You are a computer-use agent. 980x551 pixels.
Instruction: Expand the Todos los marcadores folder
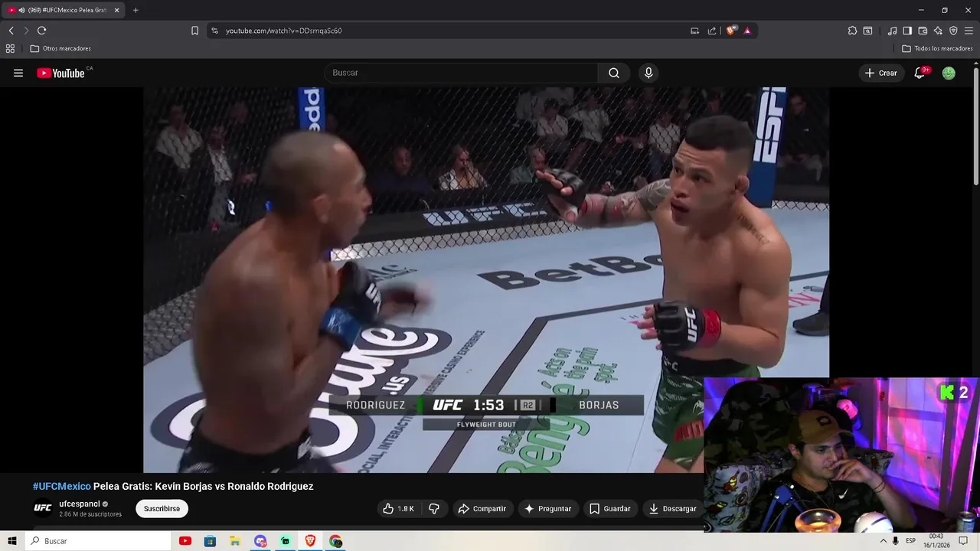pyautogui.click(x=937, y=48)
